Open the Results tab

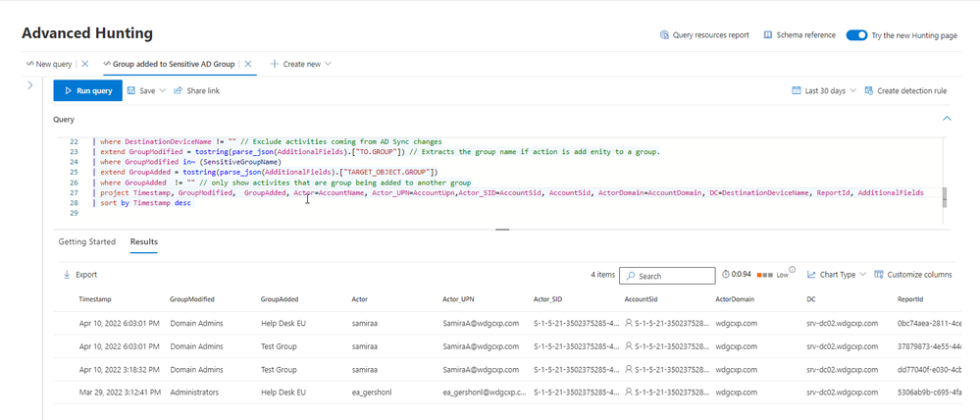(x=144, y=241)
